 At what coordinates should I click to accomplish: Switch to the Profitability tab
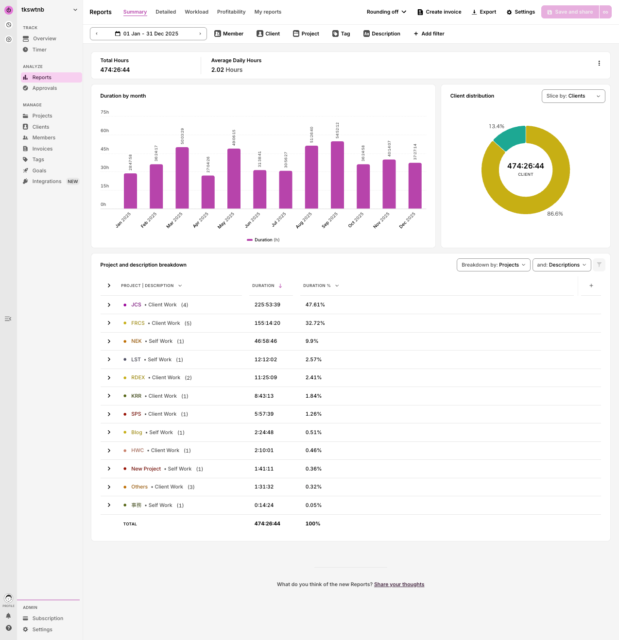pos(231,12)
